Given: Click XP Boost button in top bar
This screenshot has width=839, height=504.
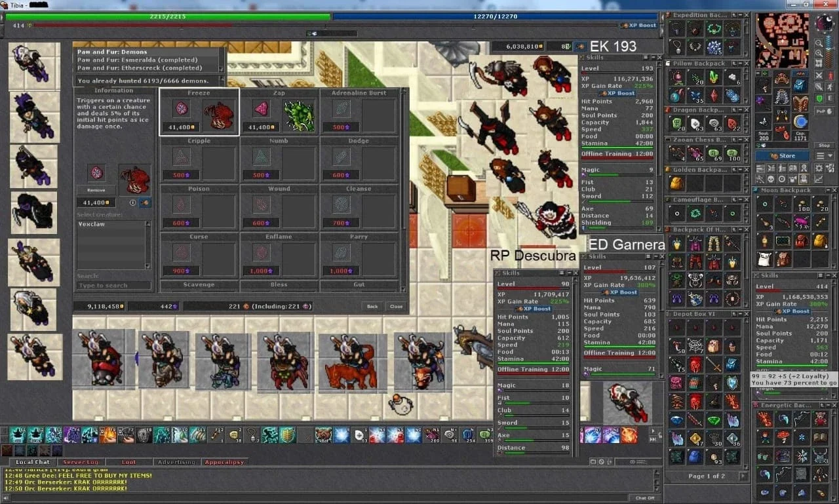Looking at the screenshot, I should (x=639, y=25).
